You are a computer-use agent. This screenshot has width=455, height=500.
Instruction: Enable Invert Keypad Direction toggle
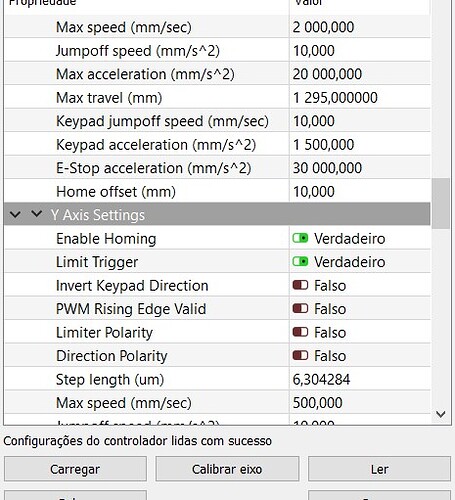[300, 285]
